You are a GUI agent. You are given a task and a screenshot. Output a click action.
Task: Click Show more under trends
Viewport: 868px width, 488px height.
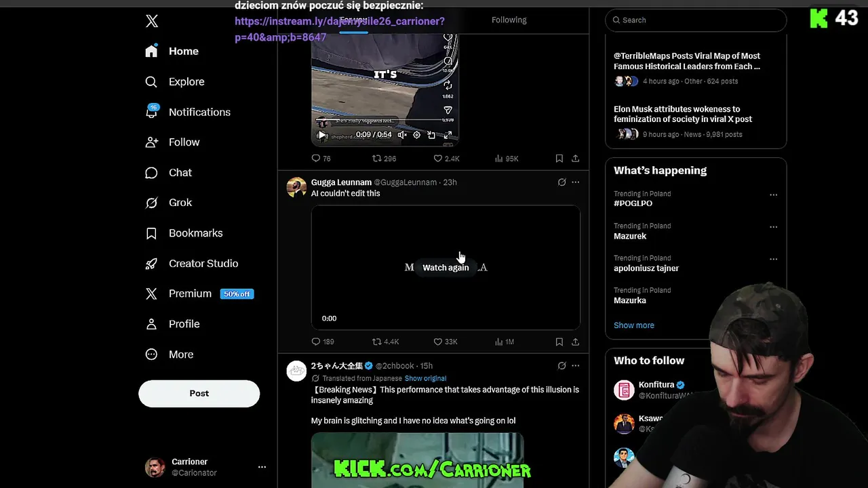pos(634,325)
